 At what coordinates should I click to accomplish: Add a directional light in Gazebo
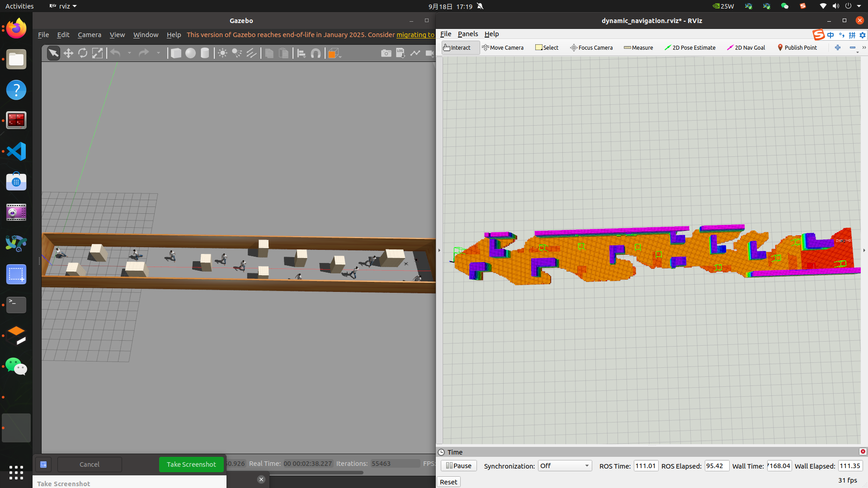251,53
